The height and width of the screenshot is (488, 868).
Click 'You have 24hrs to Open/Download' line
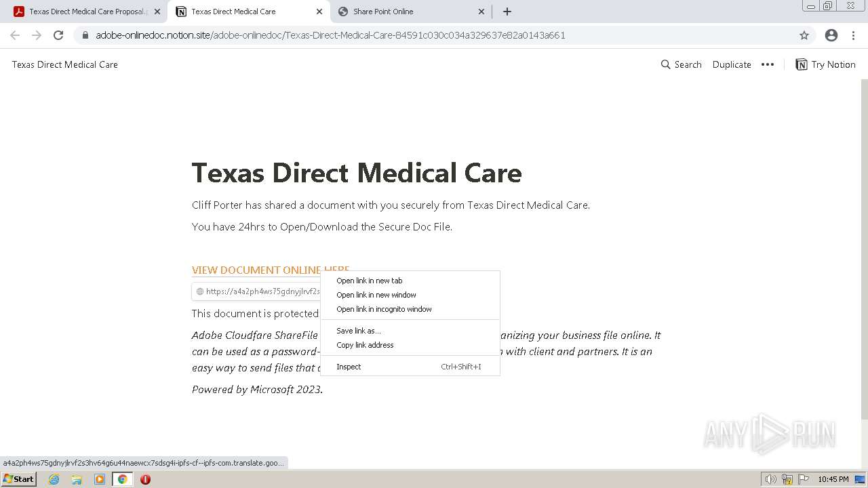322,226
